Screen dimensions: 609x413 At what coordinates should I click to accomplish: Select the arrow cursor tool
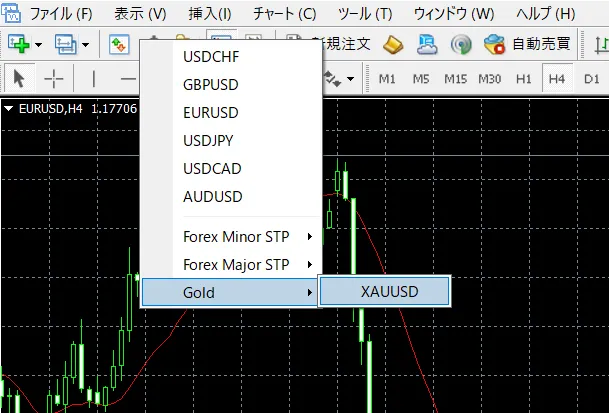click(19, 78)
